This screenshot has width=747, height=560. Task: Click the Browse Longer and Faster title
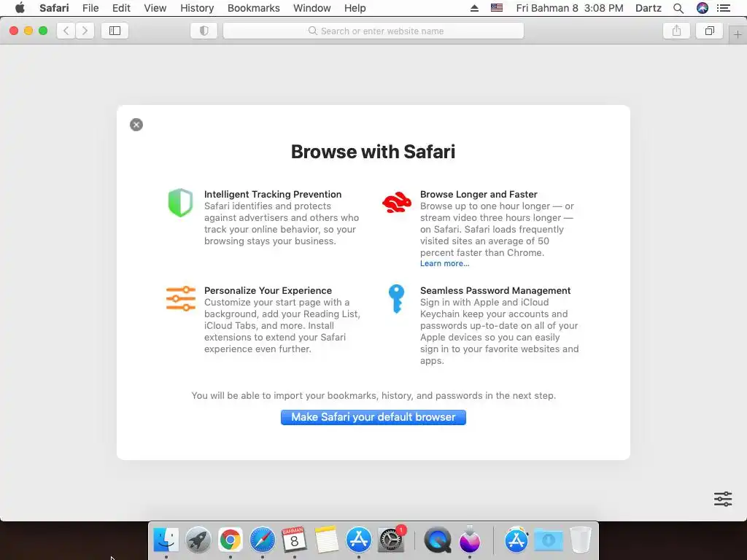[479, 194]
